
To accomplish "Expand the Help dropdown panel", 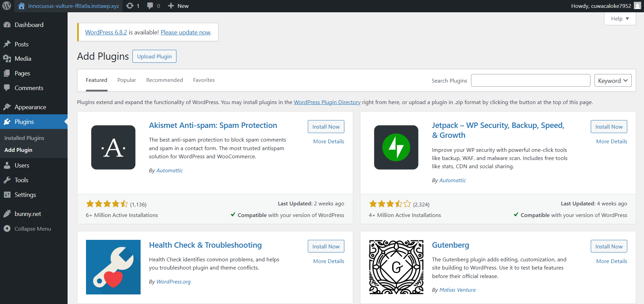I will 620,18.
